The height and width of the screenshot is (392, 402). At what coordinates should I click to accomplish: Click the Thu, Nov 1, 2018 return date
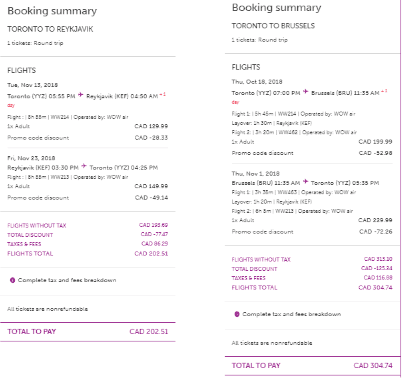tap(256, 174)
